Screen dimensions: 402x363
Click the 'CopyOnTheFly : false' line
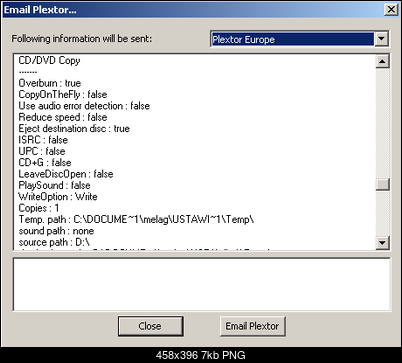pyautogui.click(x=63, y=95)
